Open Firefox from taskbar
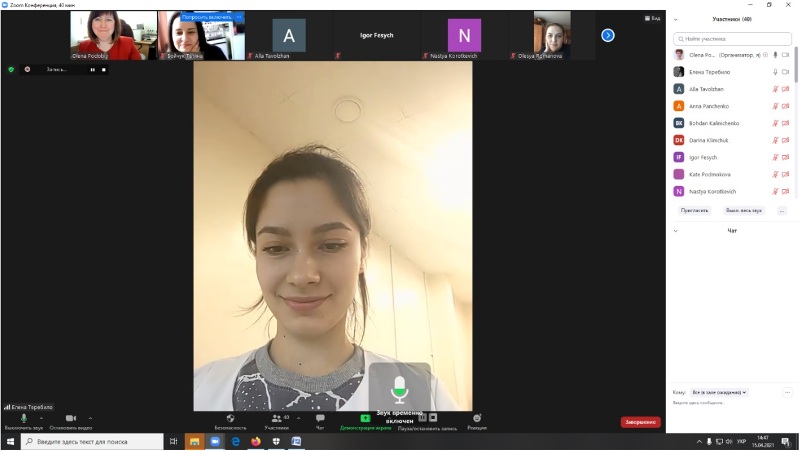800x451 pixels. pyautogui.click(x=256, y=442)
